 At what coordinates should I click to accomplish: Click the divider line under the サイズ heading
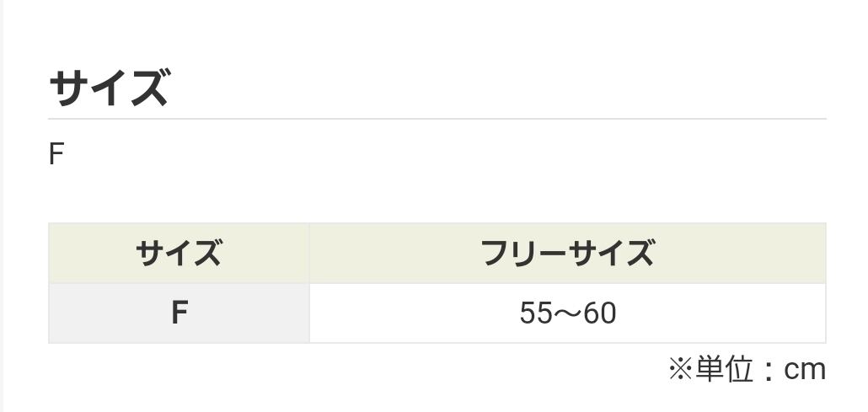[437, 119]
